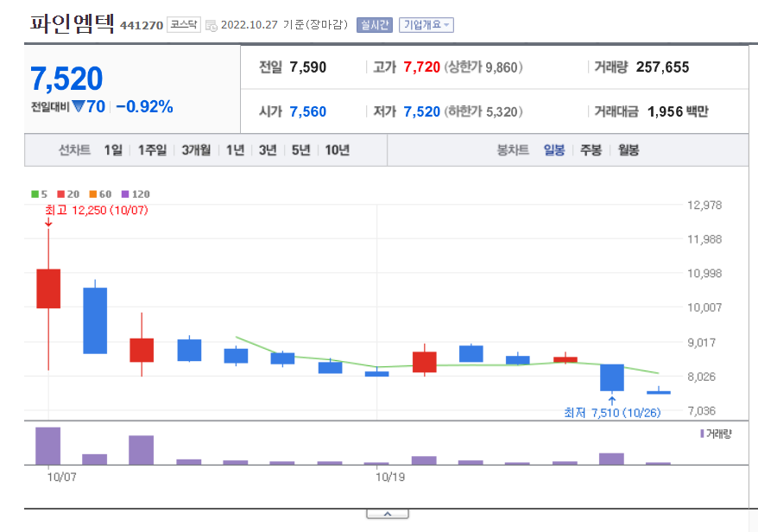The width and height of the screenshot is (758, 532).
Task: Select the 1주일 line chart period
Action: coord(152,150)
